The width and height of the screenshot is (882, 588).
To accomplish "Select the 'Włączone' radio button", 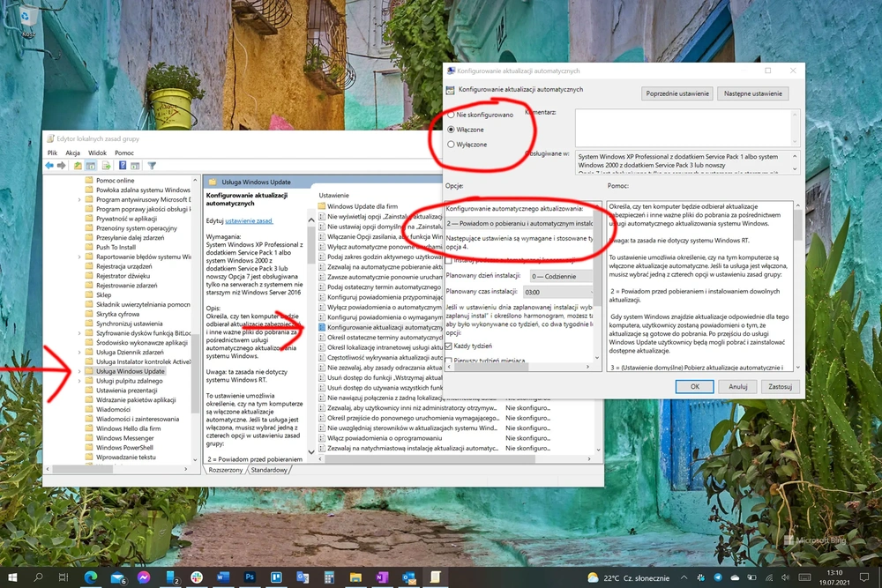I will [451, 130].
